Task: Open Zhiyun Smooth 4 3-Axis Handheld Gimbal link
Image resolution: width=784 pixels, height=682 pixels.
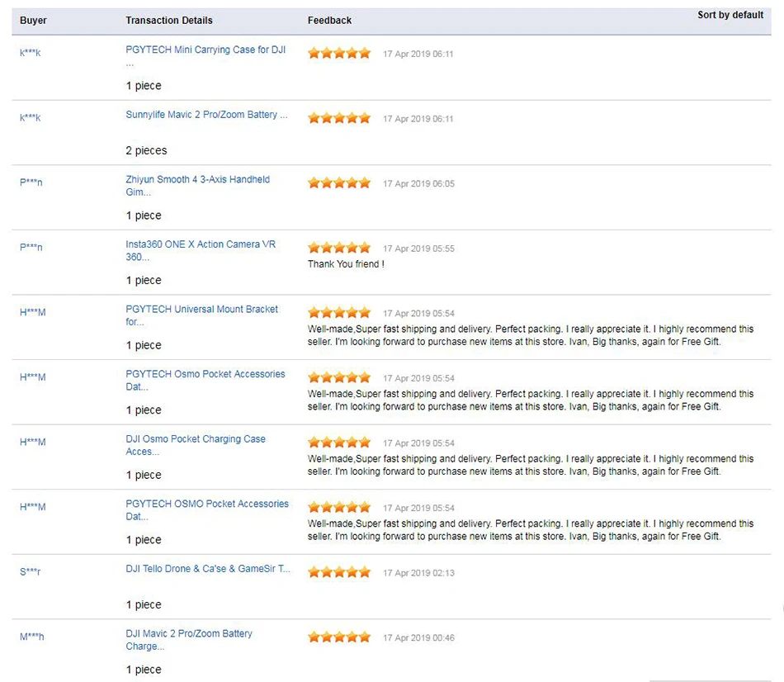Action: click(197, 186)
